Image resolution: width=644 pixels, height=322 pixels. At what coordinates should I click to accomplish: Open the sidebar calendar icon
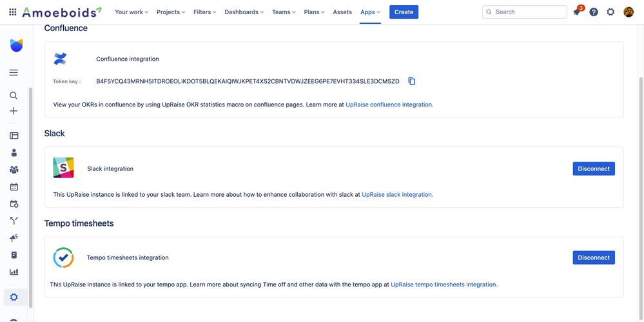14,186
